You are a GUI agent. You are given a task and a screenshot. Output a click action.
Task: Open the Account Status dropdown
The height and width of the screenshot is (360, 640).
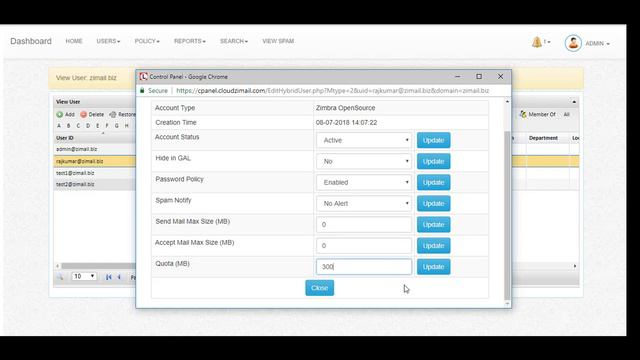click(x=364, y=140)
